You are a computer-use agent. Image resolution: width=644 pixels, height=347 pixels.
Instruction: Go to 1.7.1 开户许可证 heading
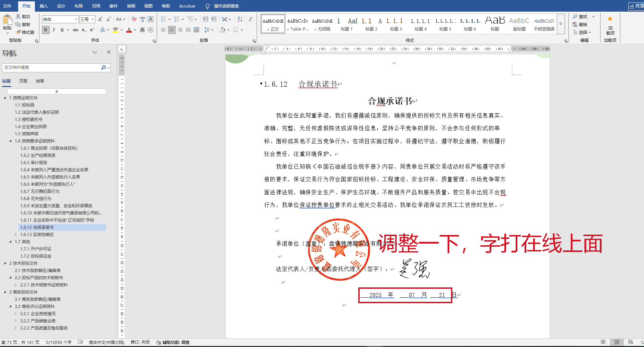(36, 249)
